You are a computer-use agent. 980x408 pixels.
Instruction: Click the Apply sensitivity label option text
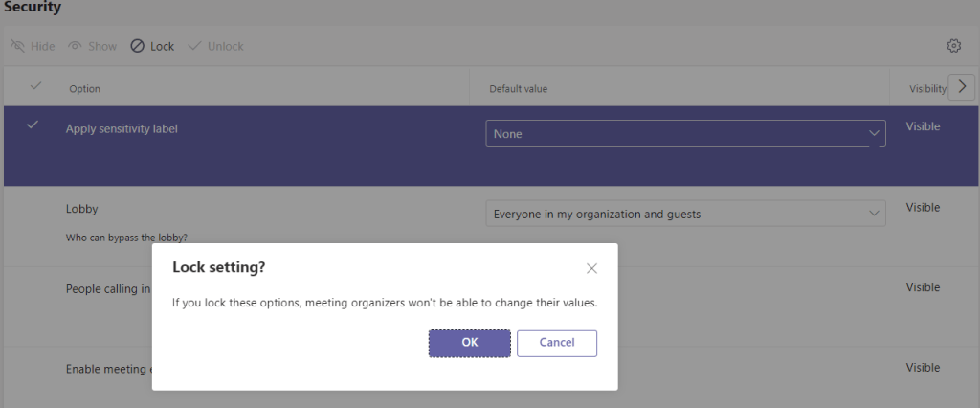tap(122, 128)
